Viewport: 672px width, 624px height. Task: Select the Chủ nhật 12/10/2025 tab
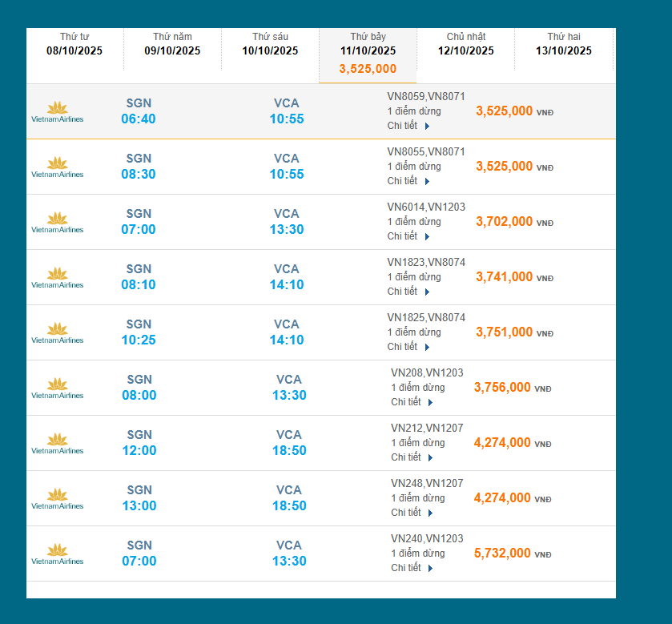point(466,45)
